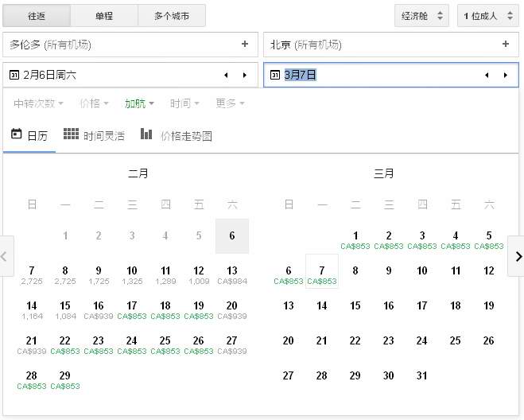The width and height of the screenshot is (524, 420).
Task: Select the 多个城市 multi-city option
Action: (x=172, y=16)
